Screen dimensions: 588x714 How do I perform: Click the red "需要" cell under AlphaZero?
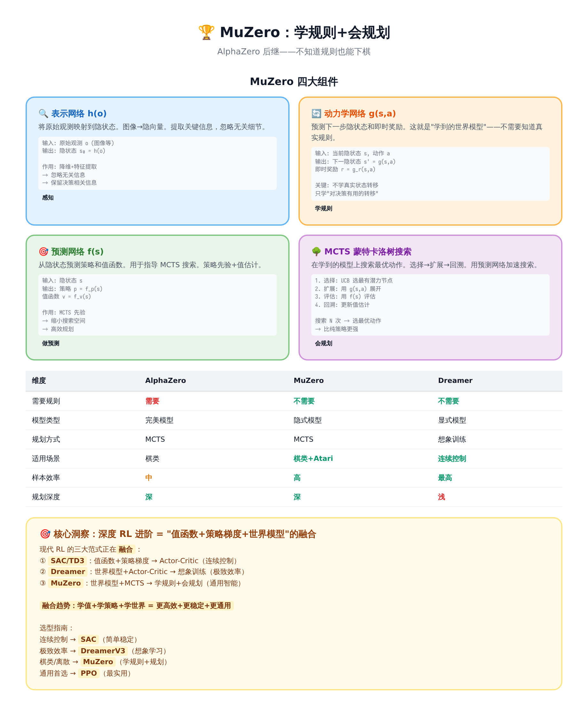coord(152,401)
